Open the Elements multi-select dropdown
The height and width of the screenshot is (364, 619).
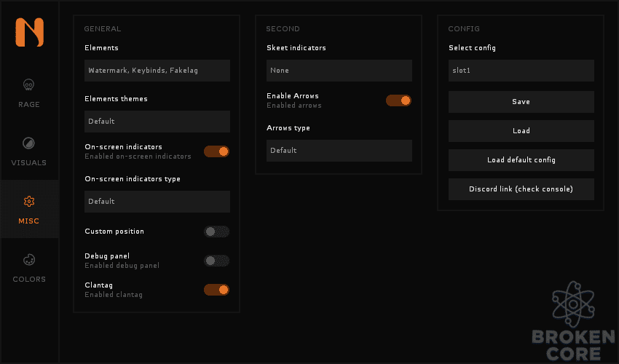[157, 71]
